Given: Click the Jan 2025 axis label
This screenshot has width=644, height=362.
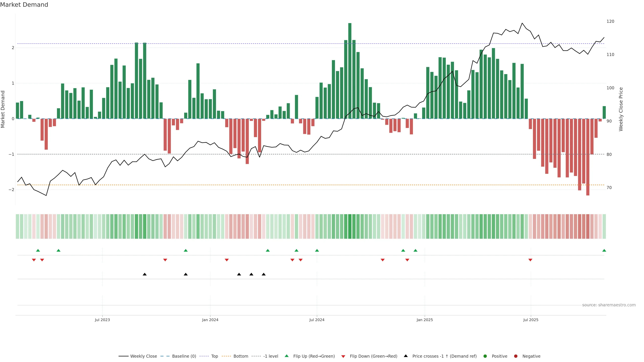Looking at the screenshot, I should pyautogui.click(x=424, y=320).
